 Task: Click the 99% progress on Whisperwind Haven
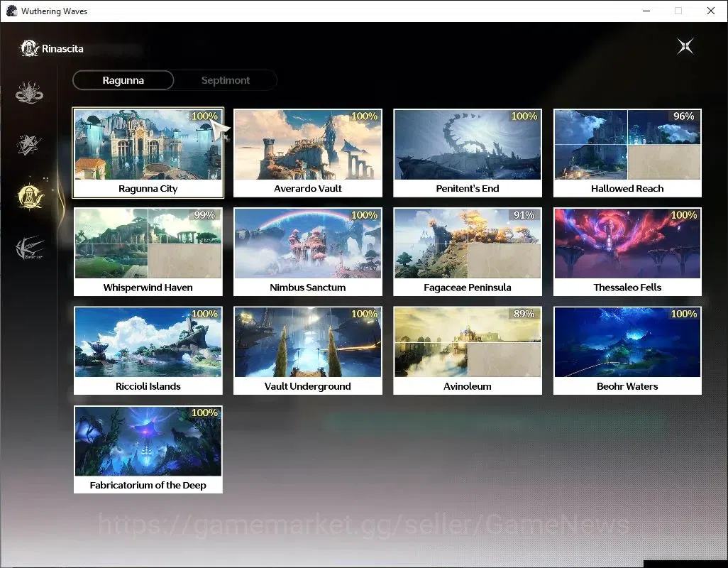(x=204, y=215)
